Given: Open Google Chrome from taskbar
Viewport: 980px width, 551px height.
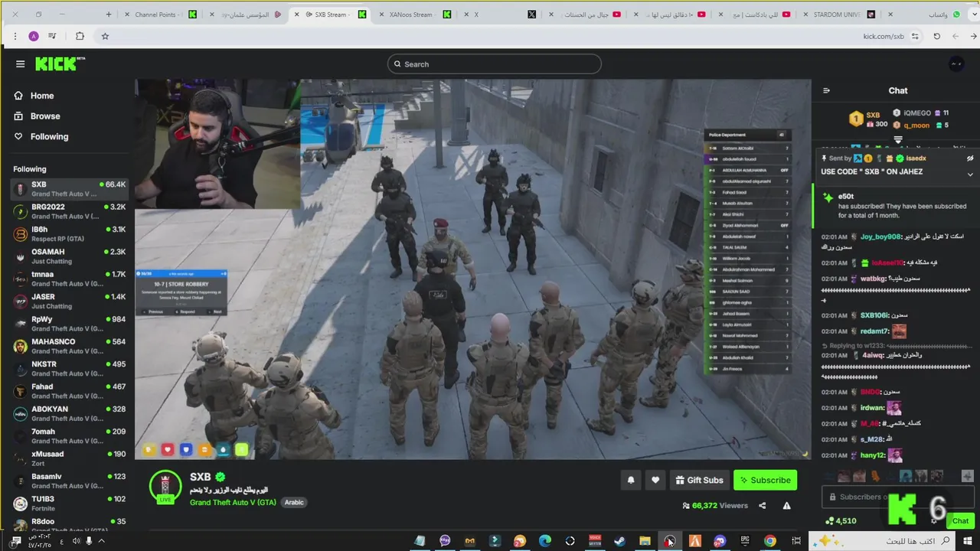Looking at the screenshot, I should tap(770, 541).
